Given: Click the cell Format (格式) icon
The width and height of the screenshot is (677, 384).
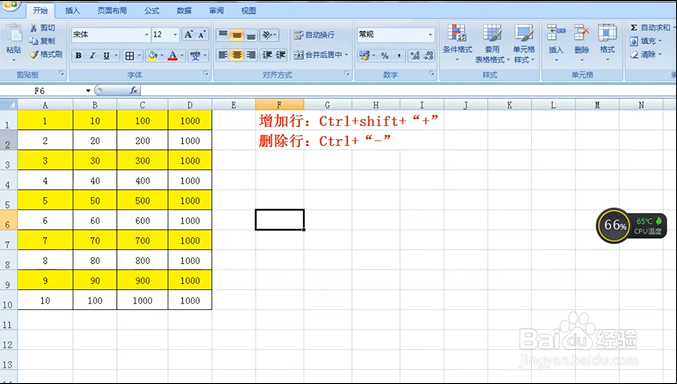Looking at the screenshot, I should click(607, 33).
